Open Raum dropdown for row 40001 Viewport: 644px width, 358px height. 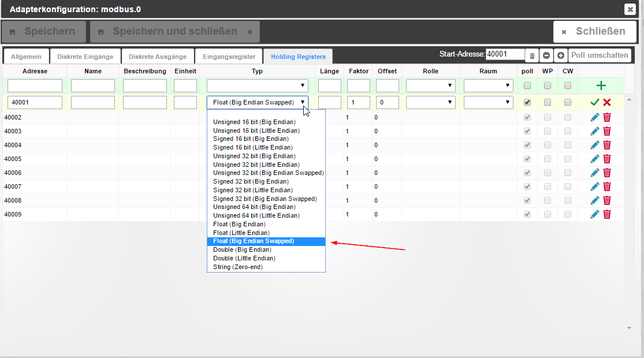tap(488, 102)
